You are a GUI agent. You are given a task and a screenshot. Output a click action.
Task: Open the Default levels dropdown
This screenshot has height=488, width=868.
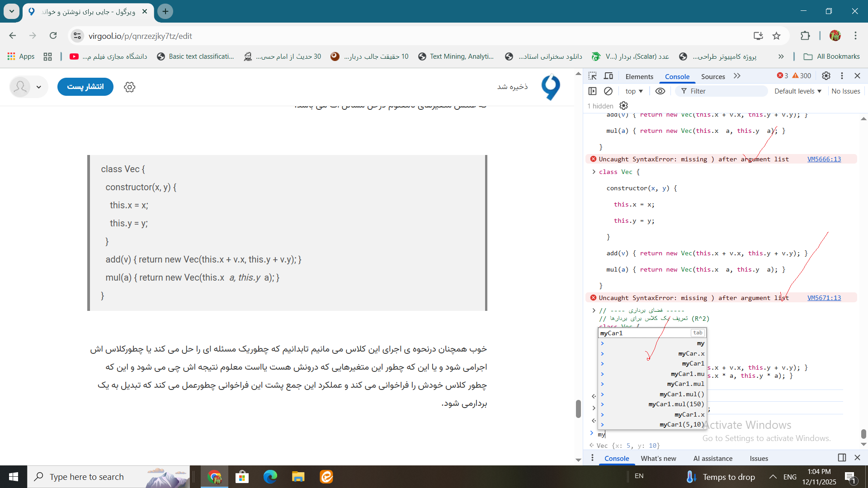(797, 91)
